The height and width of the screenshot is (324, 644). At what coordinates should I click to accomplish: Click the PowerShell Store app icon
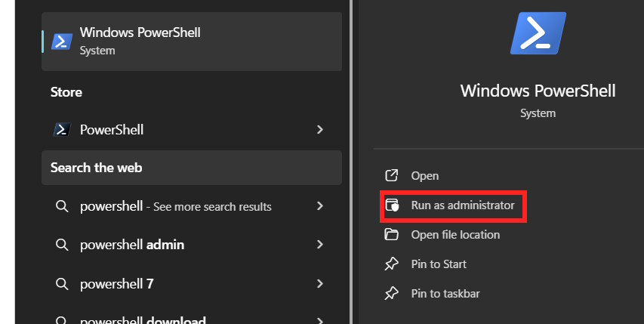(x=62, y=130)
